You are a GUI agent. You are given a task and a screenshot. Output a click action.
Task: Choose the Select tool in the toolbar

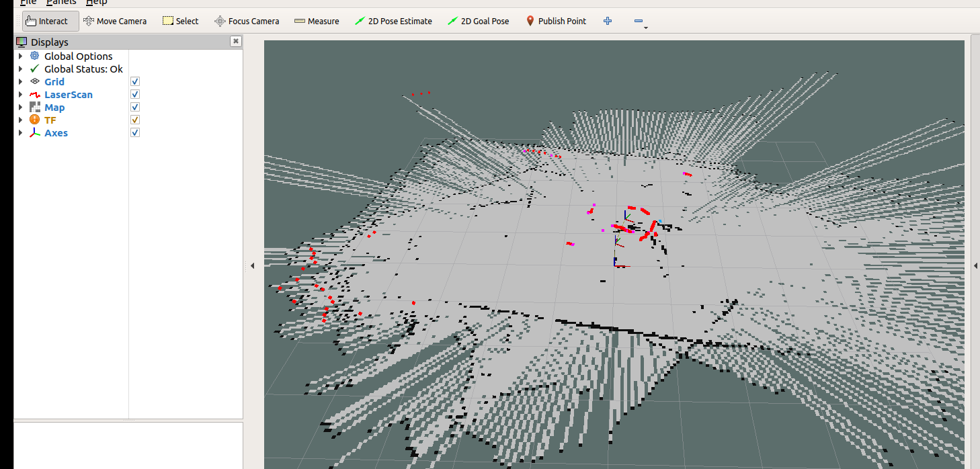click(181, 21)
